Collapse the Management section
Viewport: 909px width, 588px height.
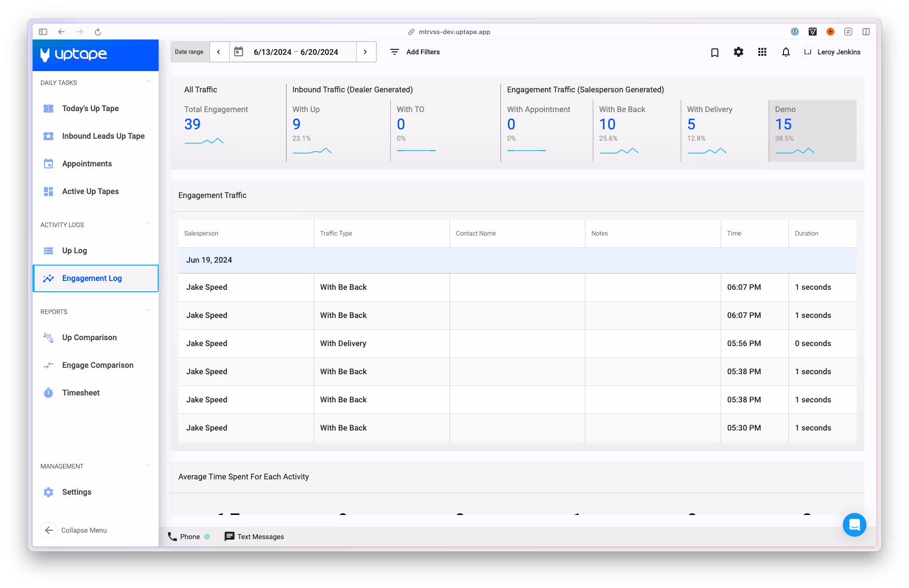point(149,465)
